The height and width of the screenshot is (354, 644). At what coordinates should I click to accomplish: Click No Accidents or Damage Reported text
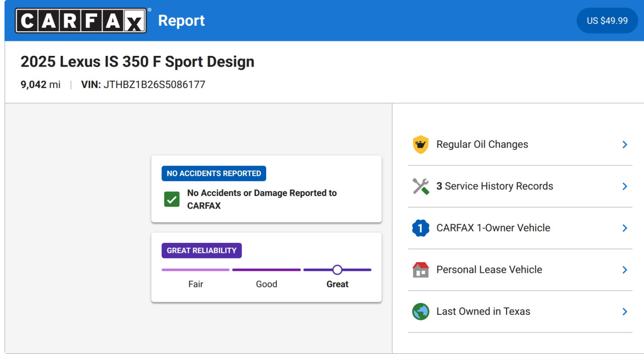(262, 199)
